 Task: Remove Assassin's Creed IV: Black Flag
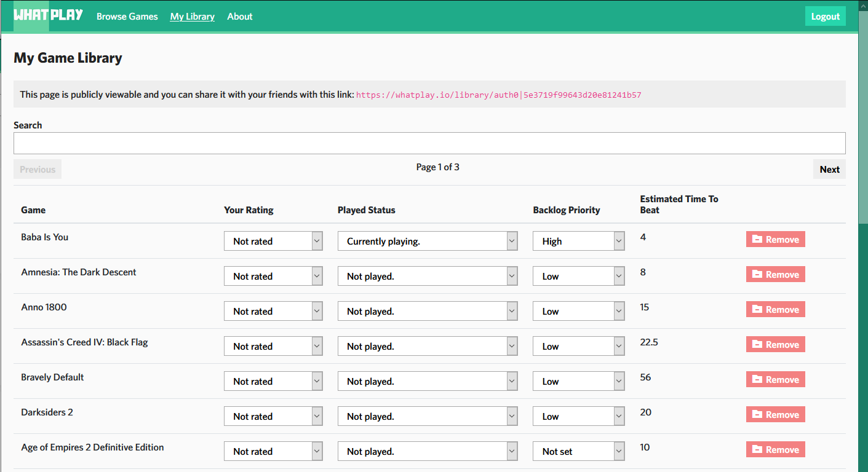point(776,345)
